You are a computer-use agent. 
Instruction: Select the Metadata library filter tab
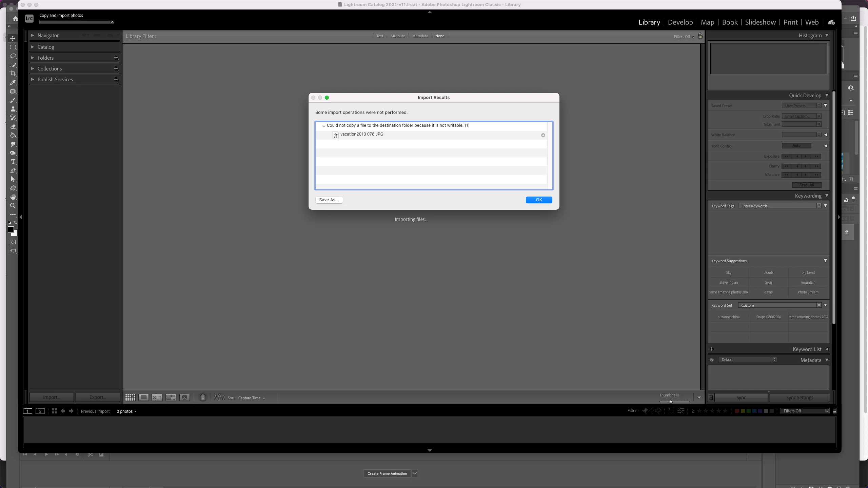[420, 36]
